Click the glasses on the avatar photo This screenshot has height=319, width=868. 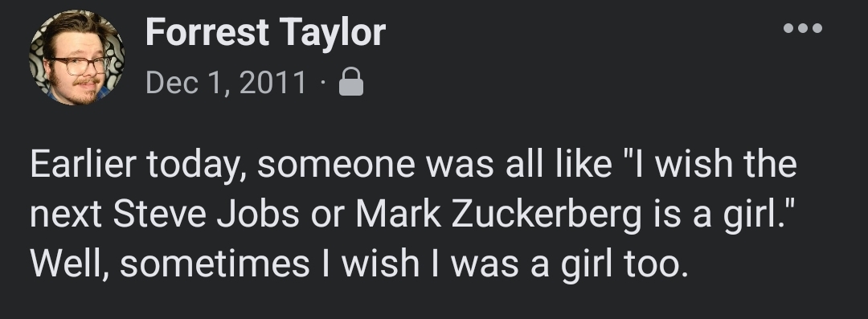[x=80, y=65]
